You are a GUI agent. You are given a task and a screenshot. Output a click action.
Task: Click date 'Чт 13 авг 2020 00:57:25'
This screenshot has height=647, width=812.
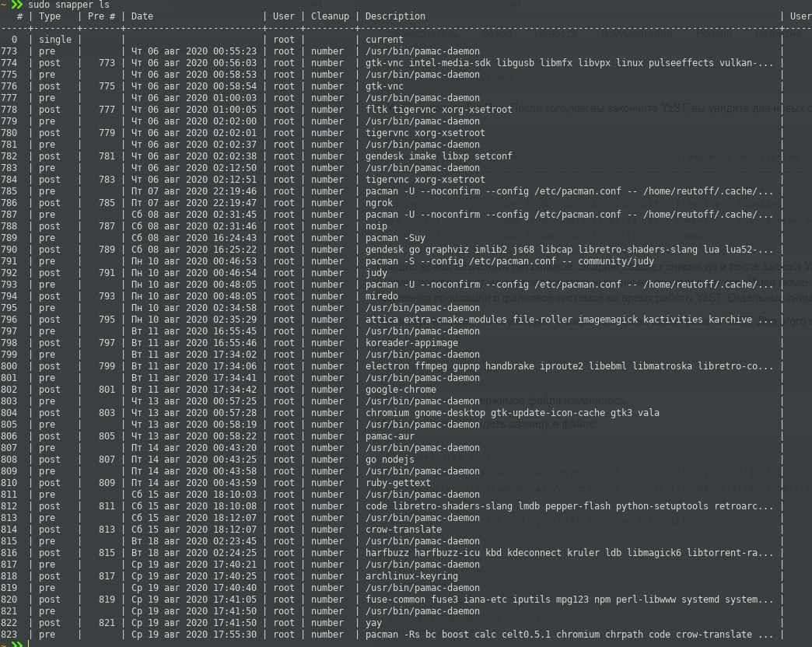click(194, 401)
